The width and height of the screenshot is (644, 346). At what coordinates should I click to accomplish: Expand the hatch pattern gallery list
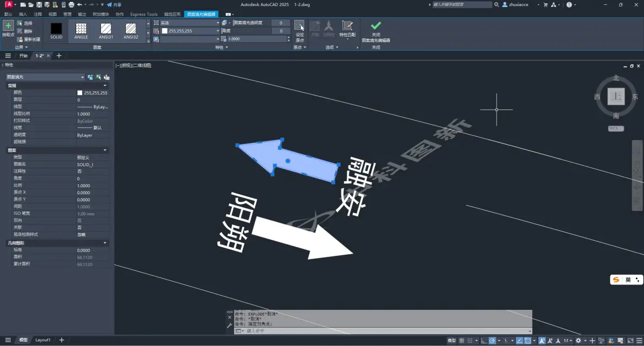148,40
